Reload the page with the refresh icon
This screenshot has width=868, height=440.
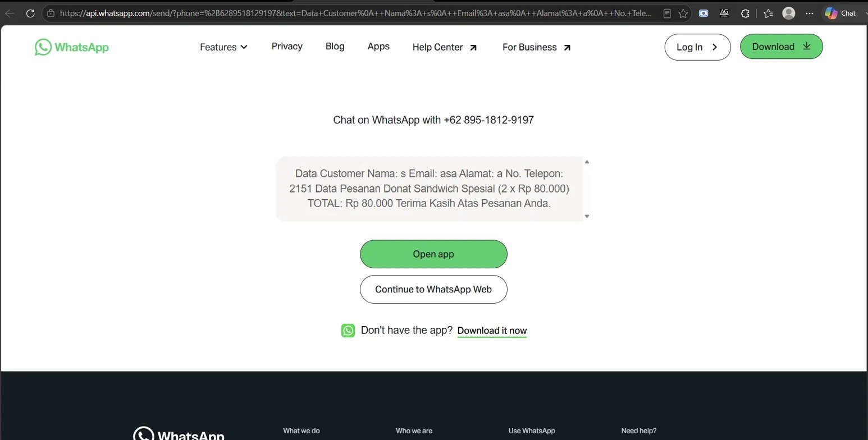coord(30,13)
